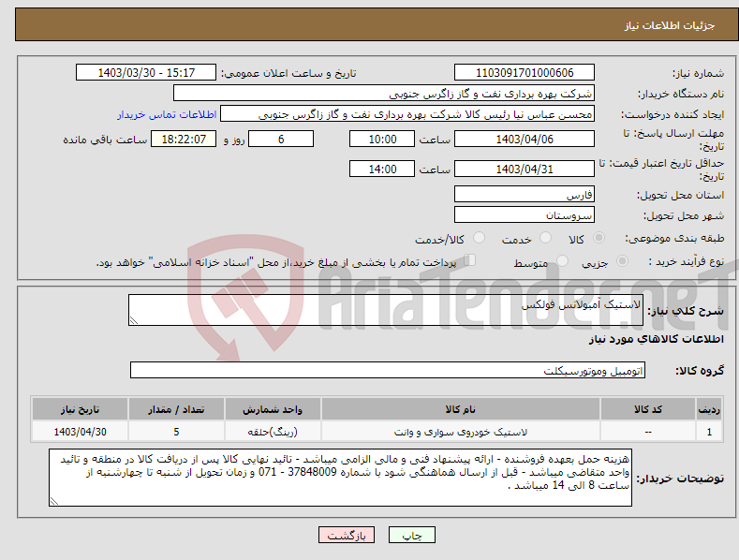Image resolution: width=739 pixels, height=560 pixels.
Task: Click the کد کالا column header
Action: click(x=648, y=408)
